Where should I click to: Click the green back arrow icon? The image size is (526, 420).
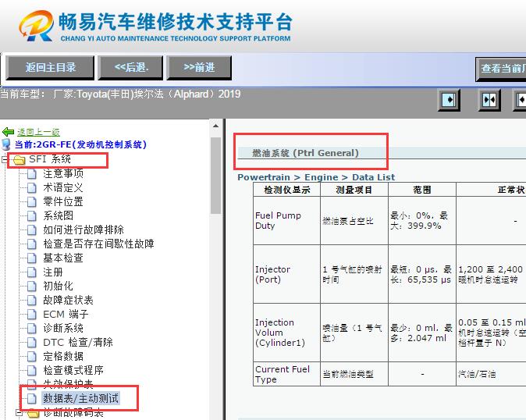coord(8,132)
